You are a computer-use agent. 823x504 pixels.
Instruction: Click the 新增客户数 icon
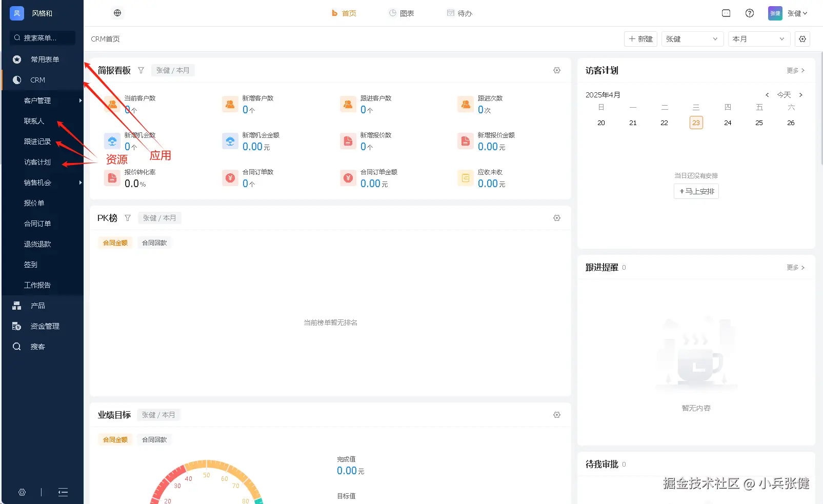point(230,104)
